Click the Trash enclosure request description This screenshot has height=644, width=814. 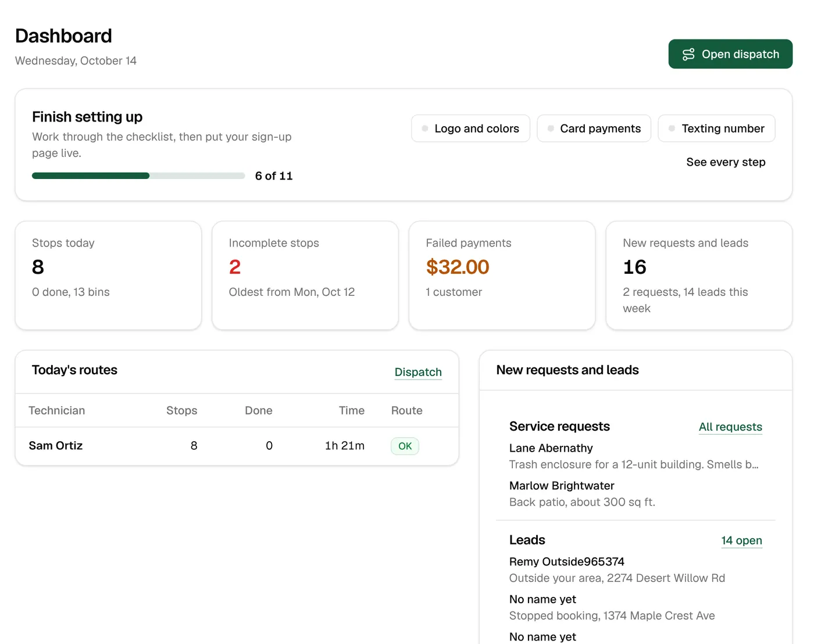634,464
